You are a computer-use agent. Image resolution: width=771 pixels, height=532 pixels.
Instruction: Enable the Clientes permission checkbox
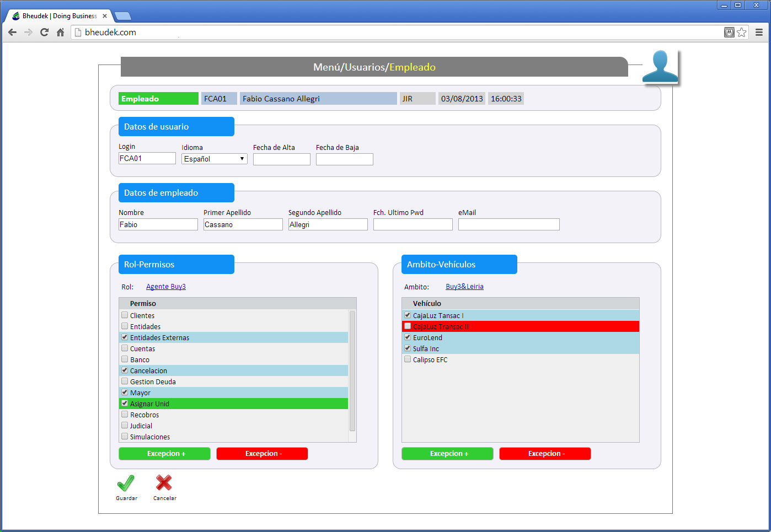click(x=125, y=315)
